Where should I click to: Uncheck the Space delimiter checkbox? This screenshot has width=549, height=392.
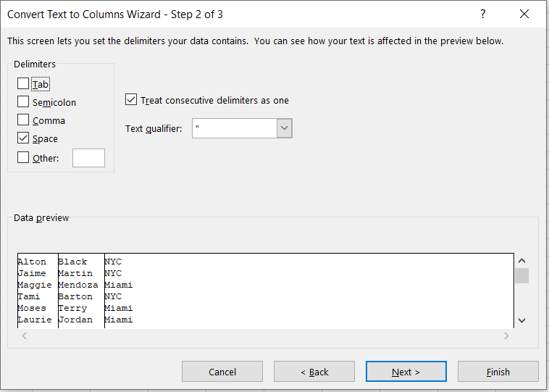(23, 138)
